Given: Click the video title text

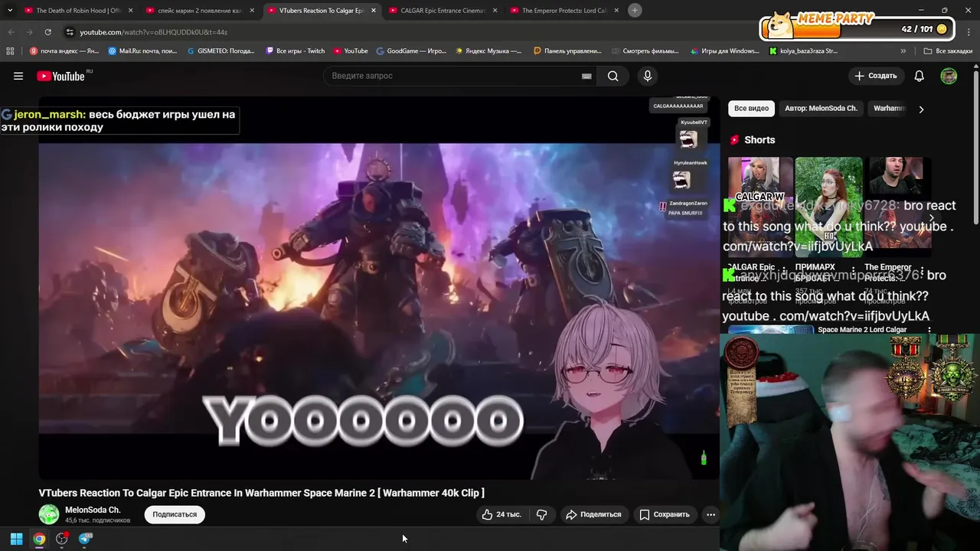Looking at the screenshot, I should click(x=262, y=493).
